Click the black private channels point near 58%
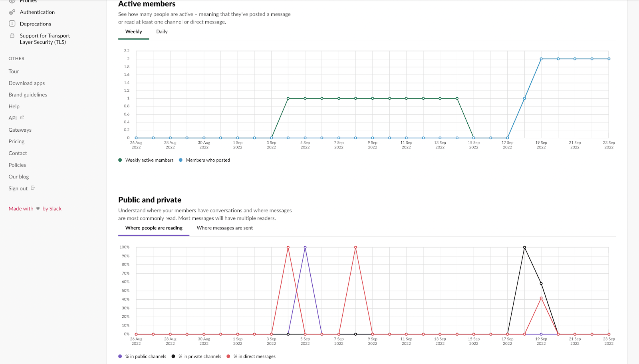The height and width of the screenshot is (364, 639). click(x=541, y=284)
